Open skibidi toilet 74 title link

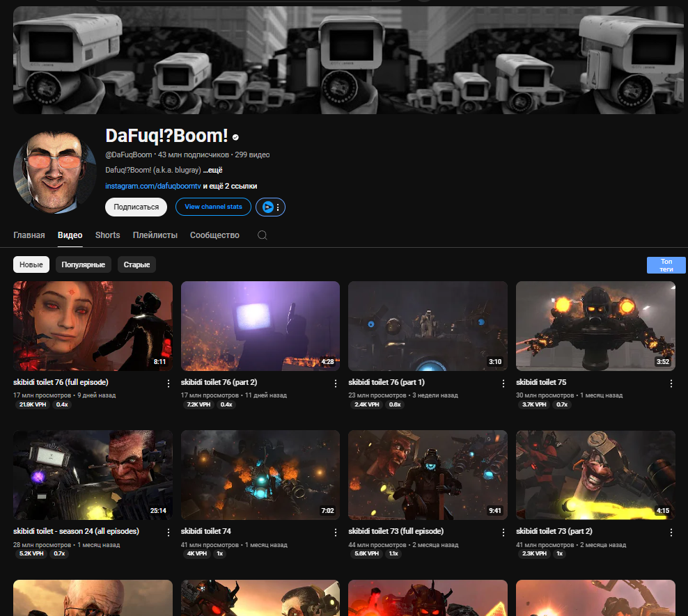coord(206,531)
